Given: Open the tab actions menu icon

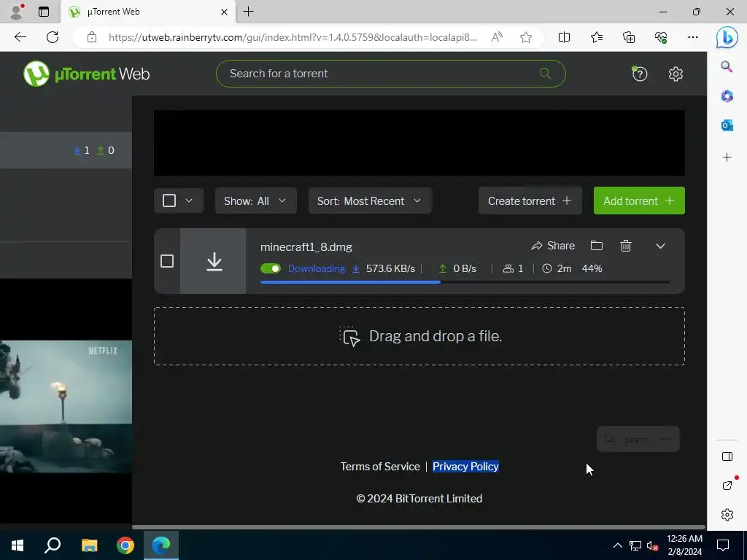Looking at the screenshot, I should [x=43, y=12].
